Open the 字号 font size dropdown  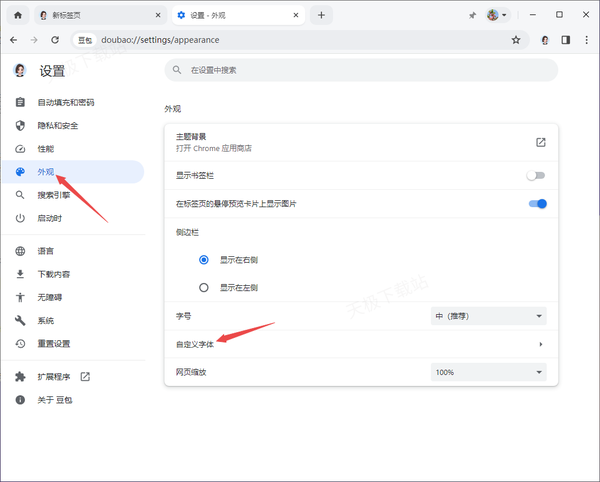point(488,316)
